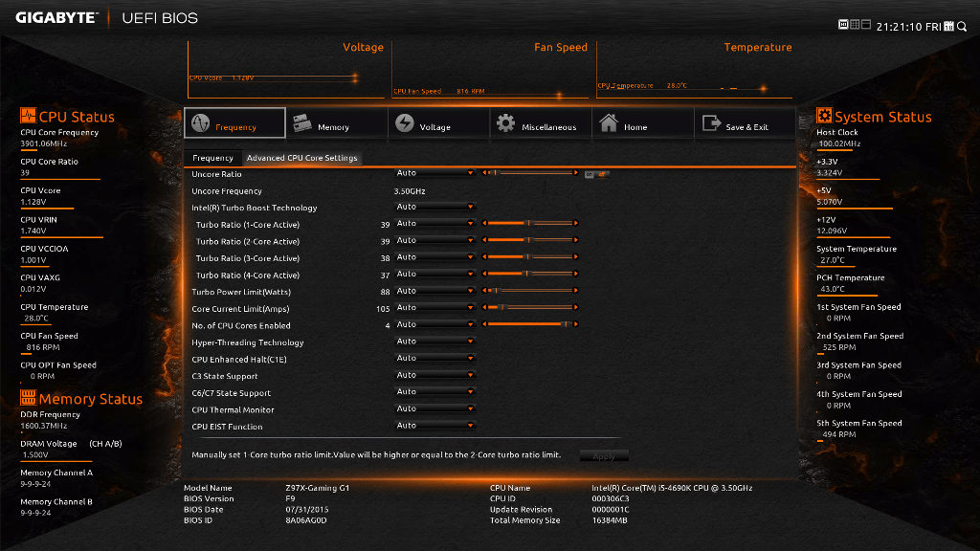Click the Uncore Ratio slider left arrow

coord(484,172)
